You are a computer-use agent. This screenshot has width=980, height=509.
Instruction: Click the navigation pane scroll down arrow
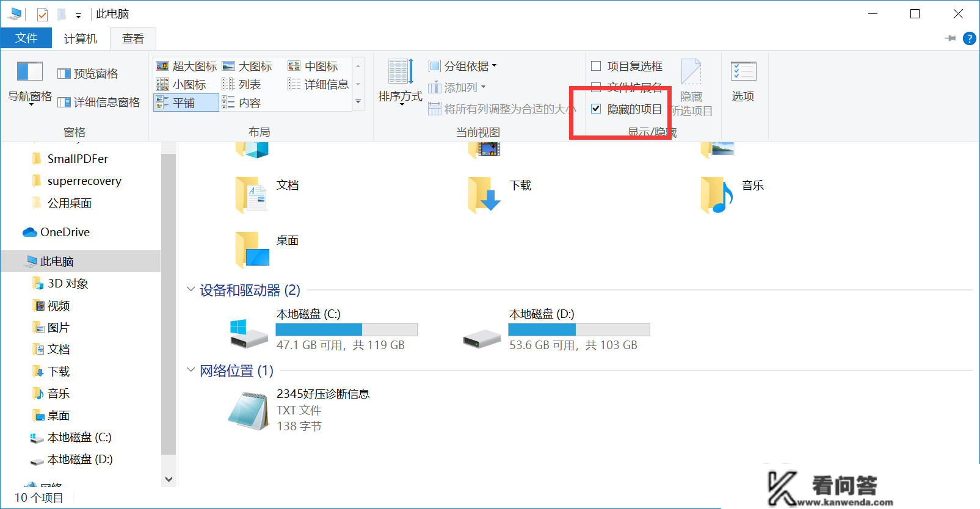[x=169, y=479]
